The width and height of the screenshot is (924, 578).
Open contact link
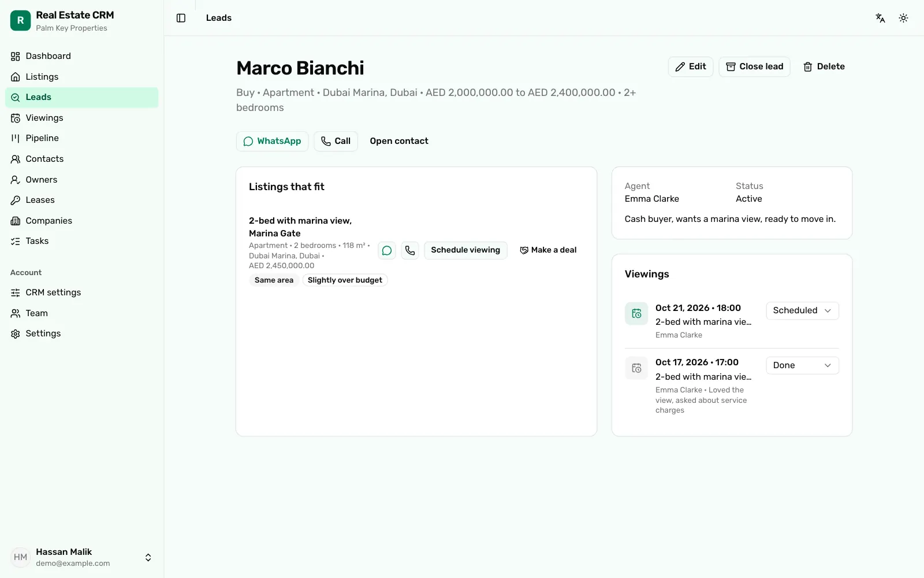tap(399, 141)
